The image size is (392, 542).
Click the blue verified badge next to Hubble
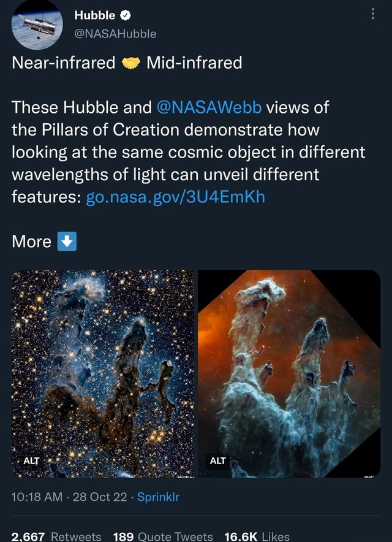(x=125, y=15)
